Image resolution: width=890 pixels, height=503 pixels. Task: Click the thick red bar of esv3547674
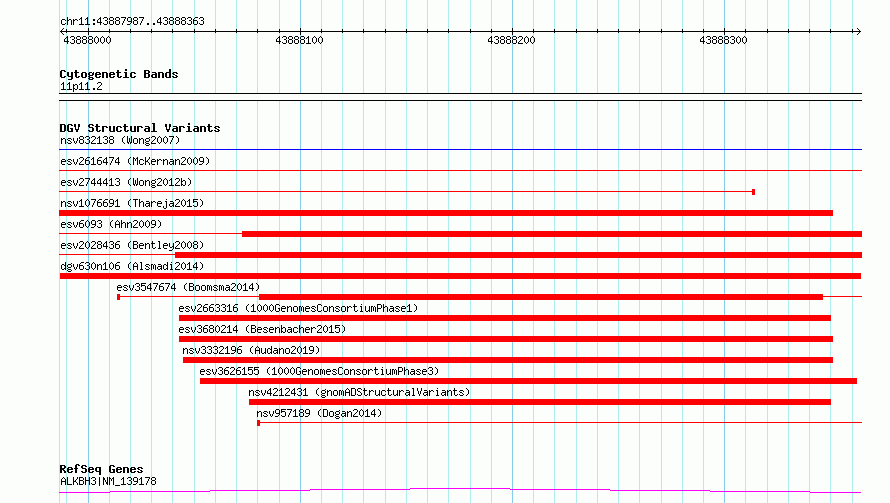tap(541, 297)
